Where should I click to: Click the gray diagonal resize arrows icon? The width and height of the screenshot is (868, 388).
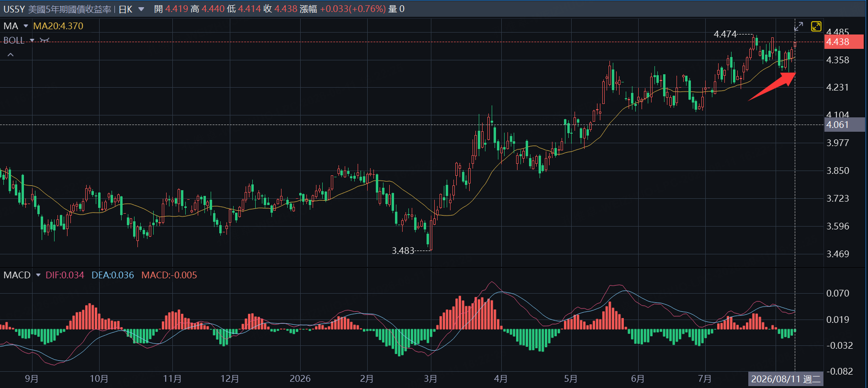(x=799, y=26)
